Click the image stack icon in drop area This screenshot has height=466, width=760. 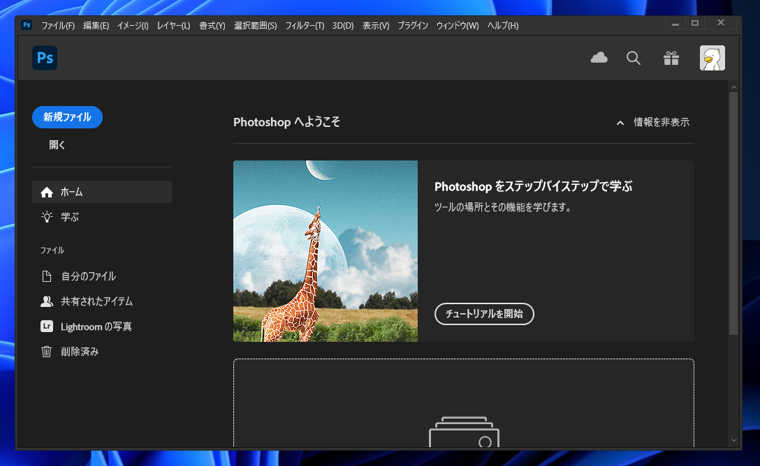point(464,432)
